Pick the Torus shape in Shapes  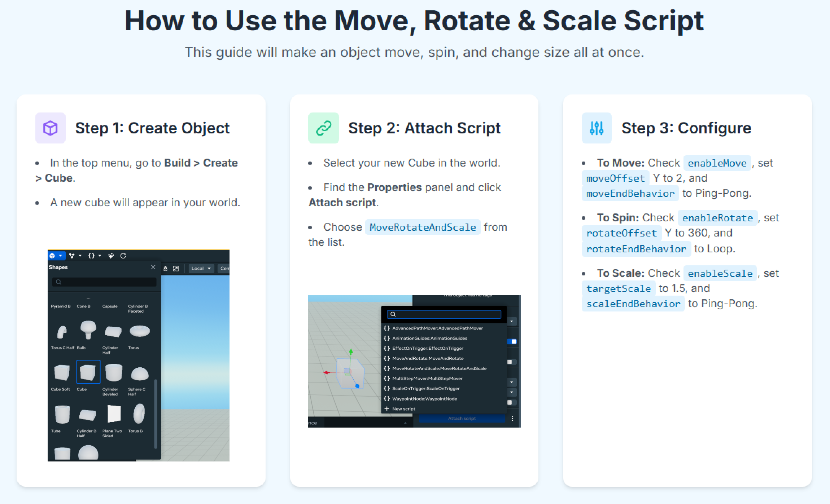click(139, 331)
